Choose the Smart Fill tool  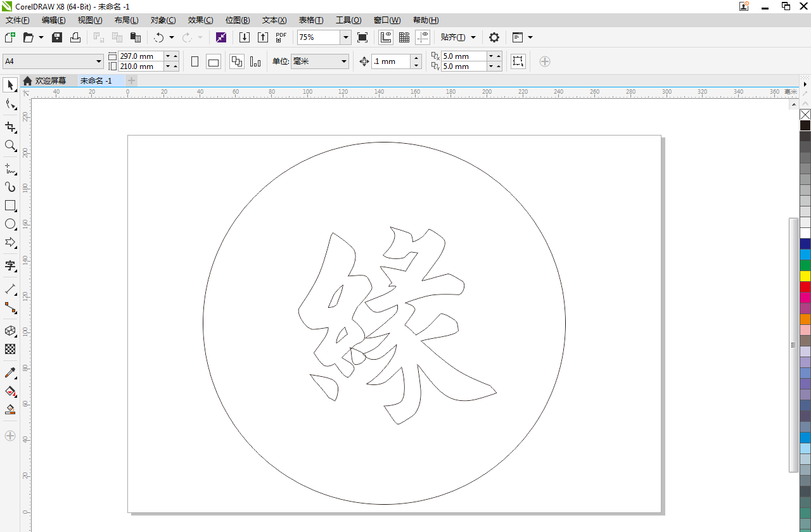click(10, 409)
